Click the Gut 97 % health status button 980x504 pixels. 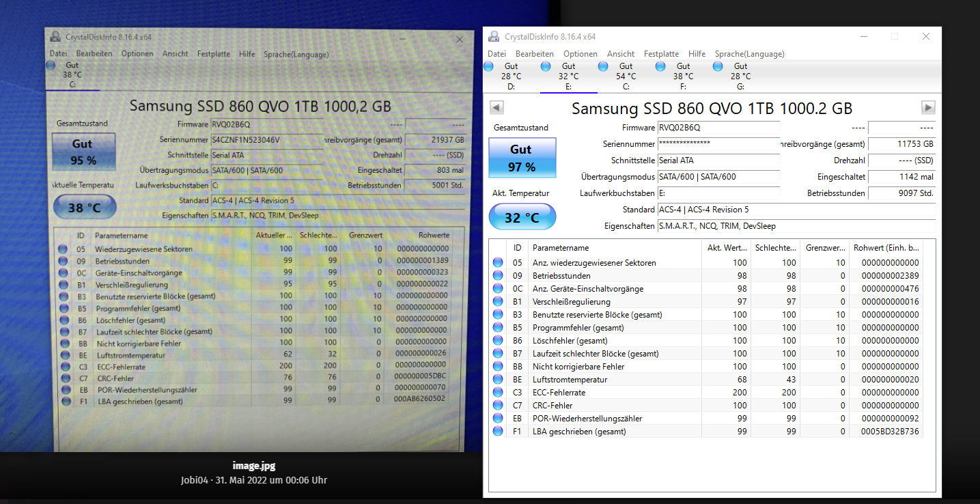pos(522,158)
